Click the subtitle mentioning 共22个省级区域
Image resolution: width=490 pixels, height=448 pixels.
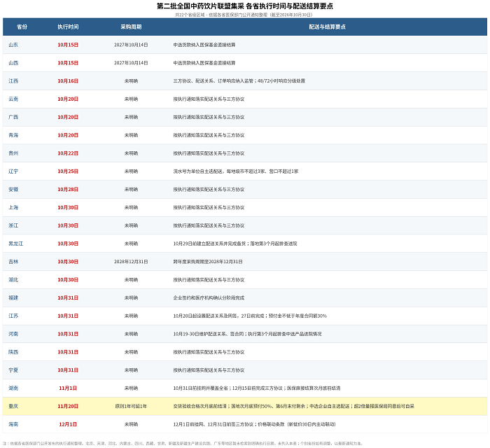[244, 15]
